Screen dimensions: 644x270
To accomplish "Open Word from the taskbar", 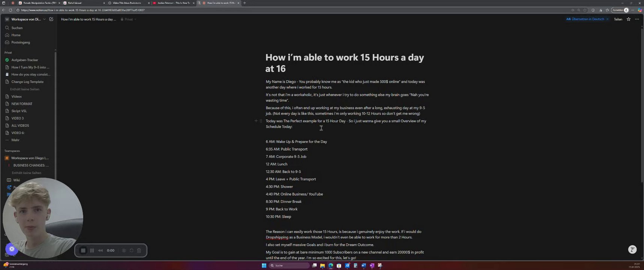I will (363, 265).
